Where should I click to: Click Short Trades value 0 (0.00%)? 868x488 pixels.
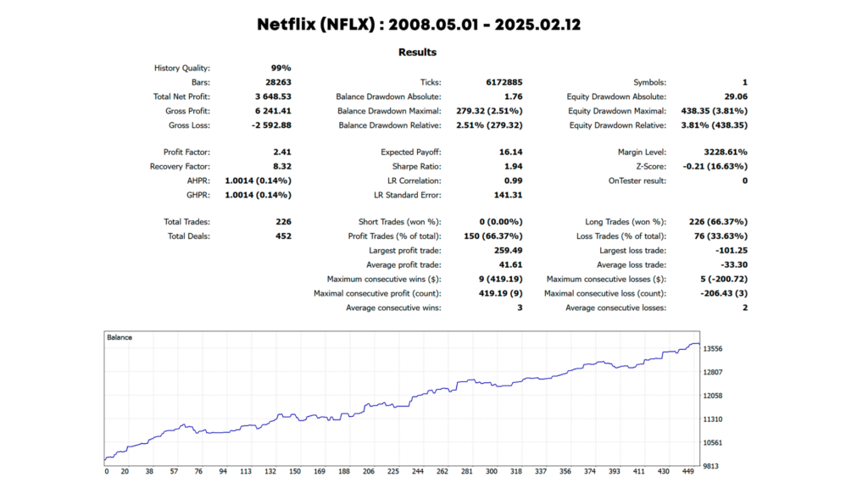(501, 222)
